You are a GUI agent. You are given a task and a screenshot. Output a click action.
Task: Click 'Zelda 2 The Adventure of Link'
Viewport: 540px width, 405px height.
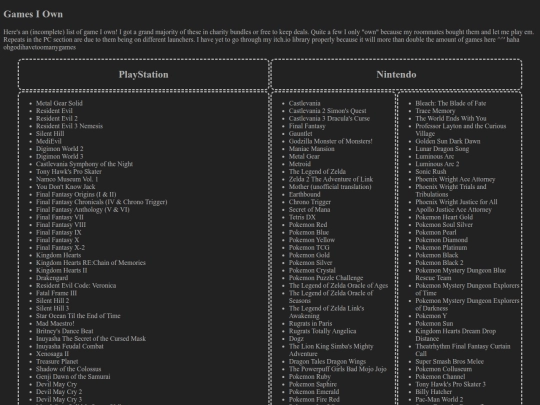(x=331, y=179)
